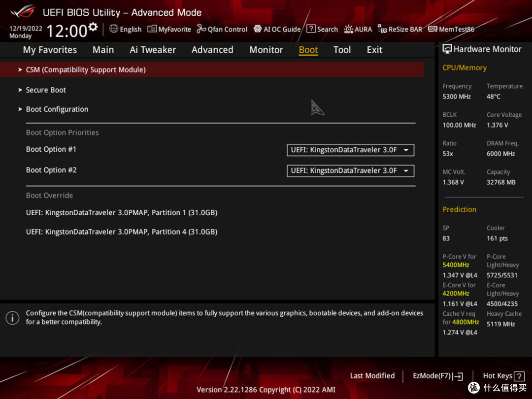532x399 pixels.
Task: Click English language label
Action: pos(131,30)
